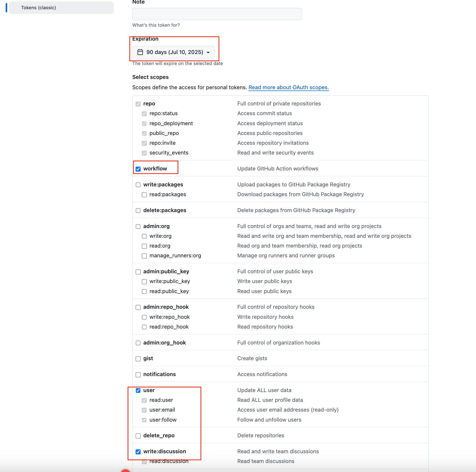Select Tokens (classic) in sidebar

click(x=61, y=8)
